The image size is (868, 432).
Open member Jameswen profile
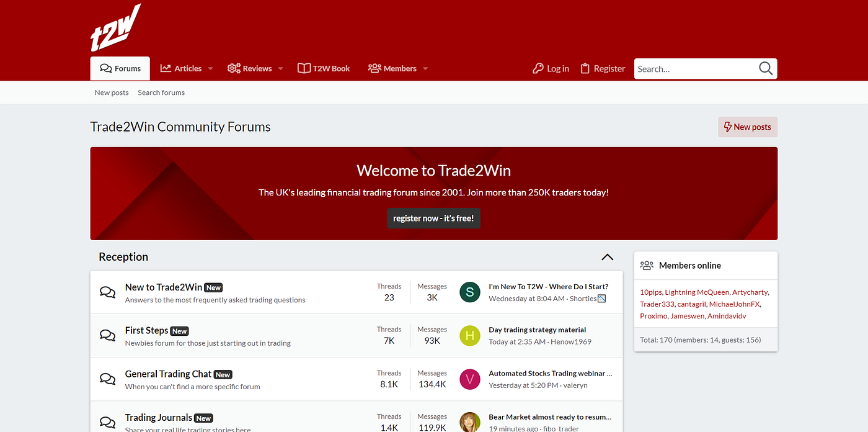[687, 316]
